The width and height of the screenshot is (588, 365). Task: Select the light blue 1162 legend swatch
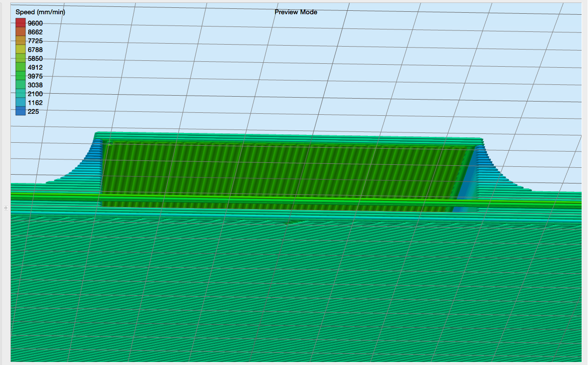click(x=20, y=103)
